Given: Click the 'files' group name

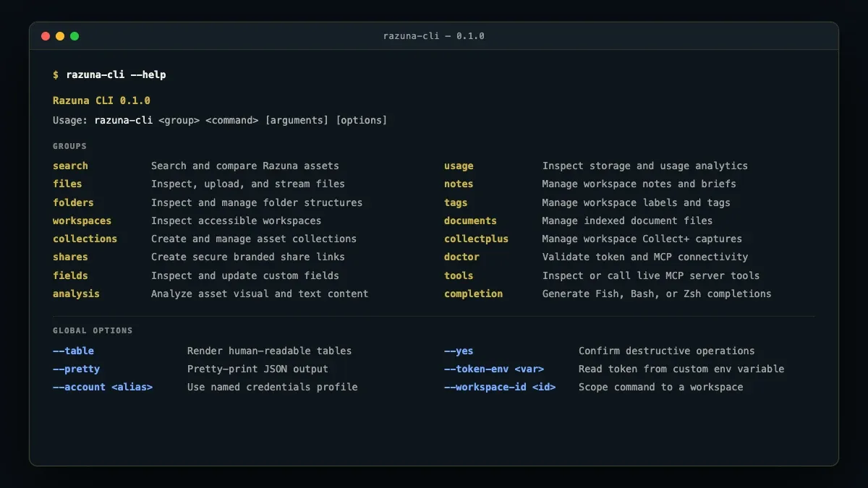Looking at the screenshot, I should tap(67, 184).
